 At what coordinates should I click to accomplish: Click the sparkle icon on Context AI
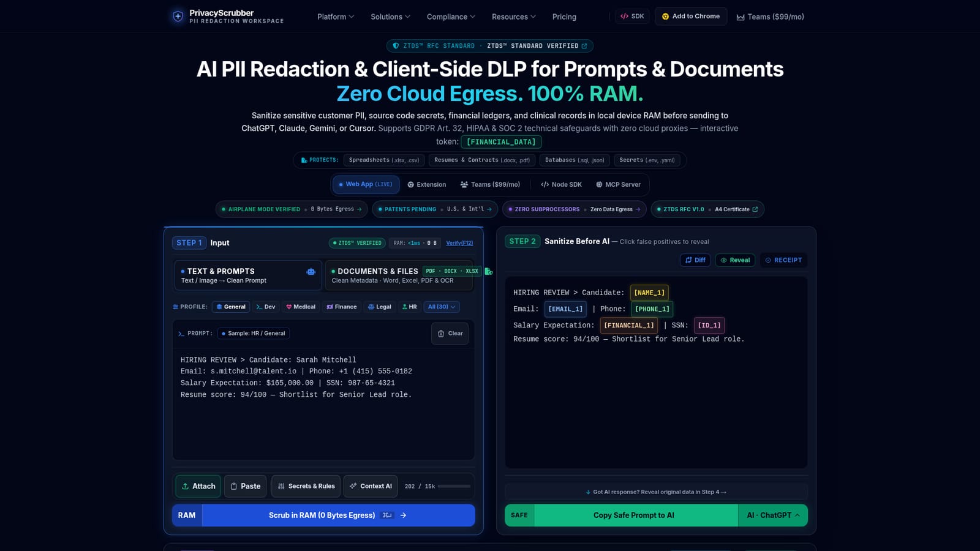353,486
